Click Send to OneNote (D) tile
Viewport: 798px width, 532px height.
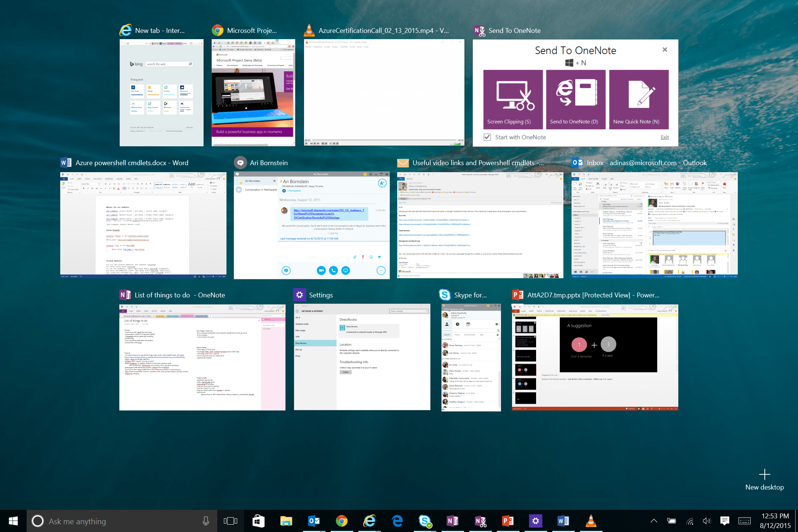(576, 99)
